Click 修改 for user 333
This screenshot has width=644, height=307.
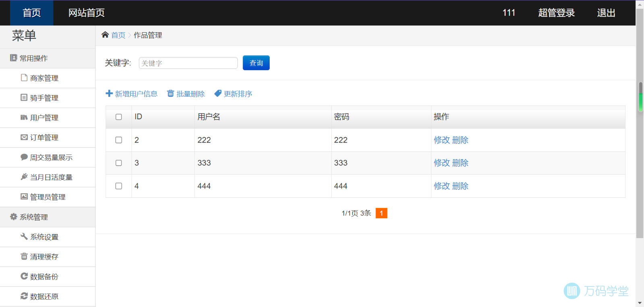(442, 163)
